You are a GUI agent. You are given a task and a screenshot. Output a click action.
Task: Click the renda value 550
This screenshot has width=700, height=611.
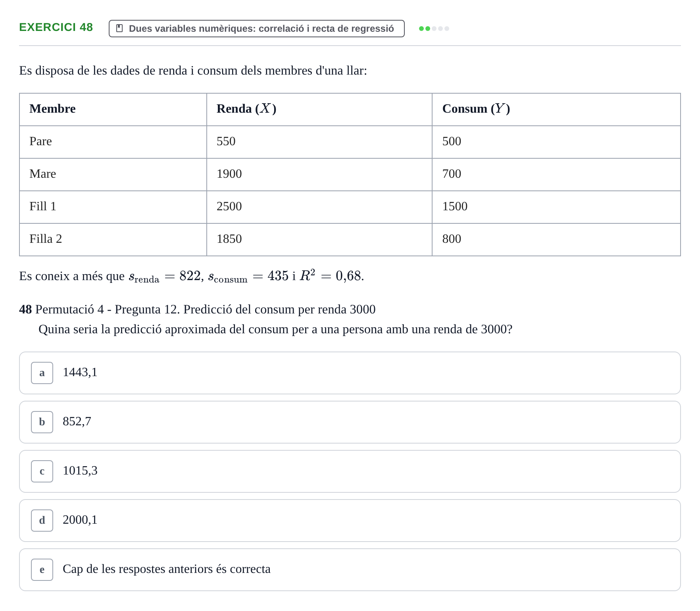pyautogui.click(x=226, y=141)
